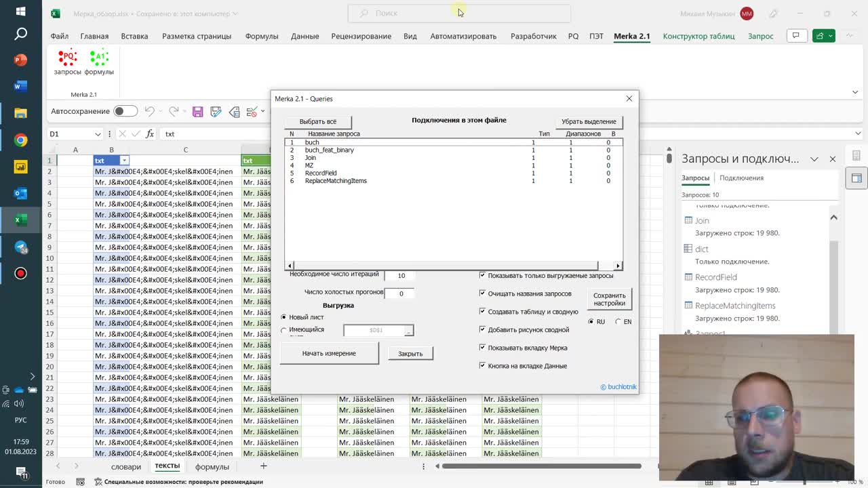Select the Имеющийся лист radio button
Image resolution: width=868 pixels, height=488 pixels.
point(284,330)
